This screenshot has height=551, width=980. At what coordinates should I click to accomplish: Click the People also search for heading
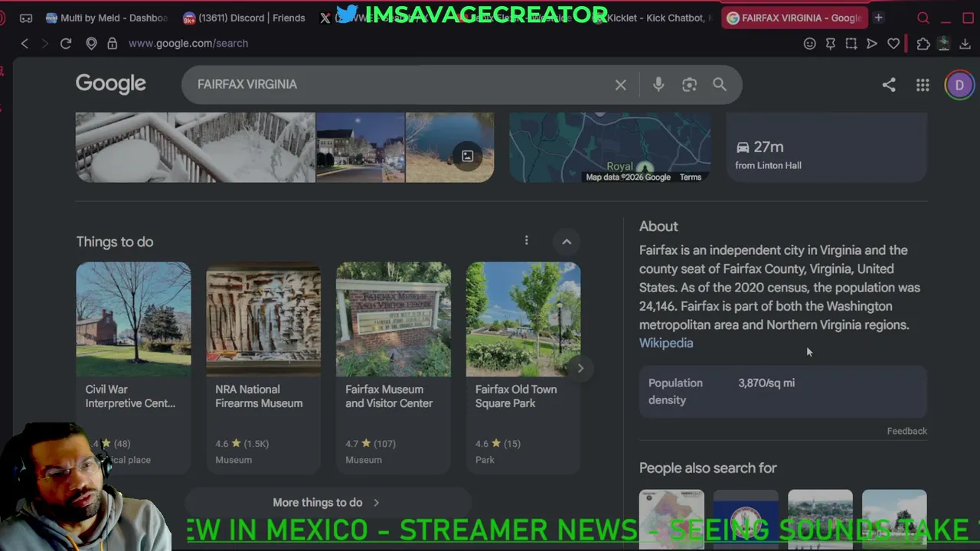coord(708,468)
